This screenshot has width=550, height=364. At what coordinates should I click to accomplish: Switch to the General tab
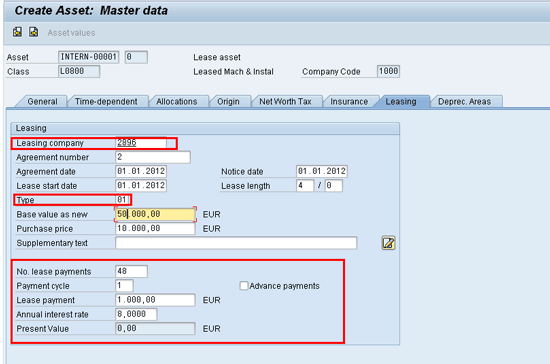click(x=42, y=101)
